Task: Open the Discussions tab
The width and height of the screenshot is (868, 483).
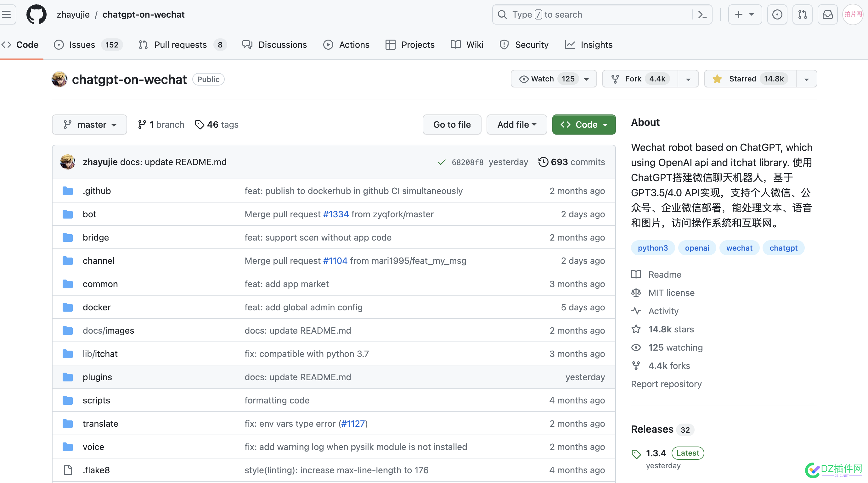Action: click(x=275, y=45)
